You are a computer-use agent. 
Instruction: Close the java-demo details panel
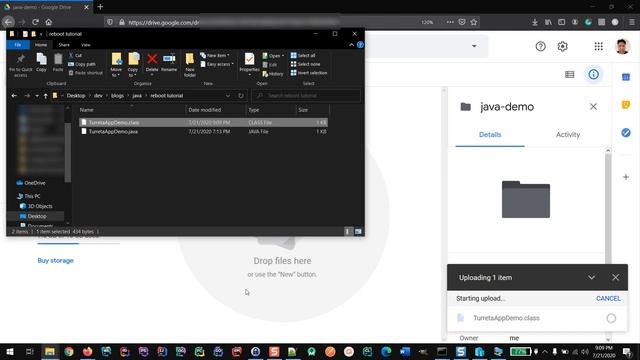[593, 107]
